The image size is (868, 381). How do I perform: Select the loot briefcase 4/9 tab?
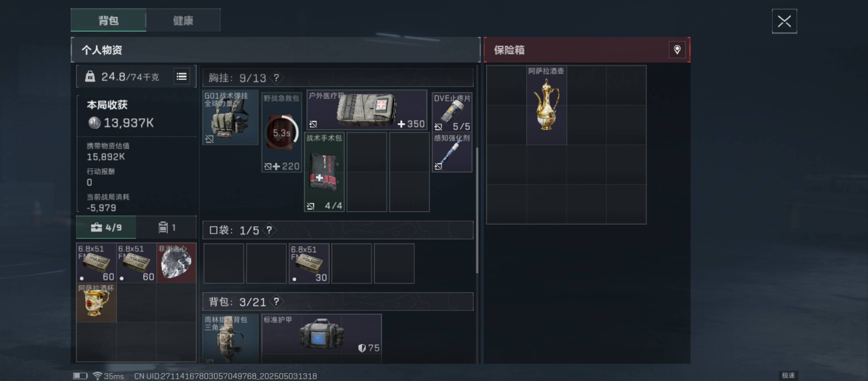click(106, 228)
